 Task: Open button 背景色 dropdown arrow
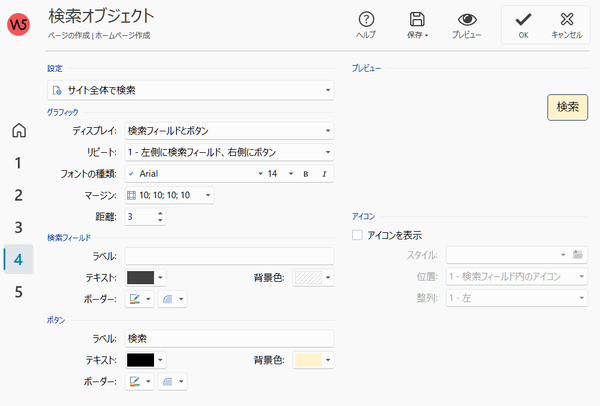328,360
